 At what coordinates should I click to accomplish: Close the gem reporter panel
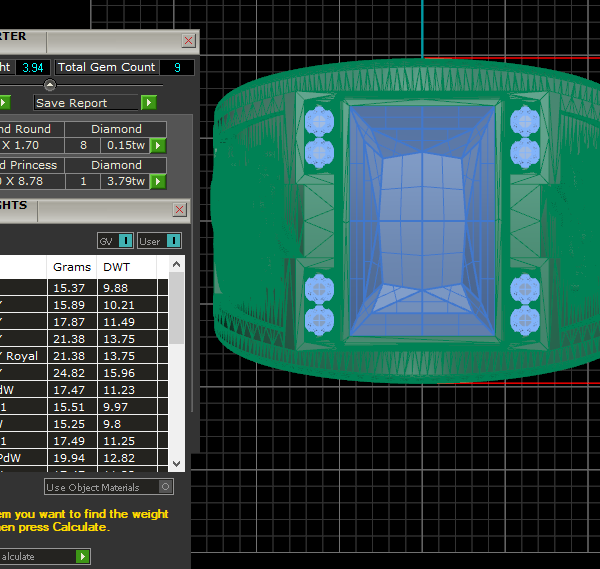tap(188, 41)
